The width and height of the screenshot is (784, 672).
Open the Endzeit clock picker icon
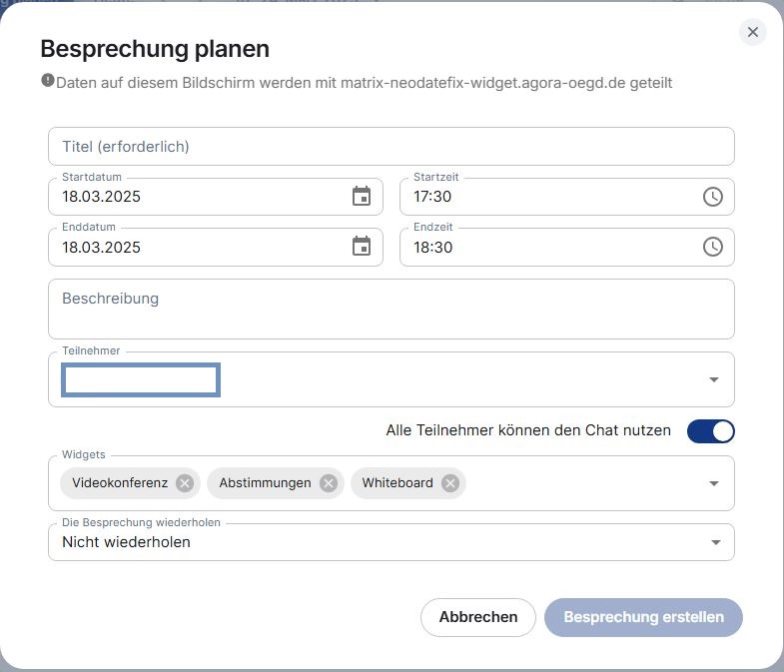click(x=712, y=247)
